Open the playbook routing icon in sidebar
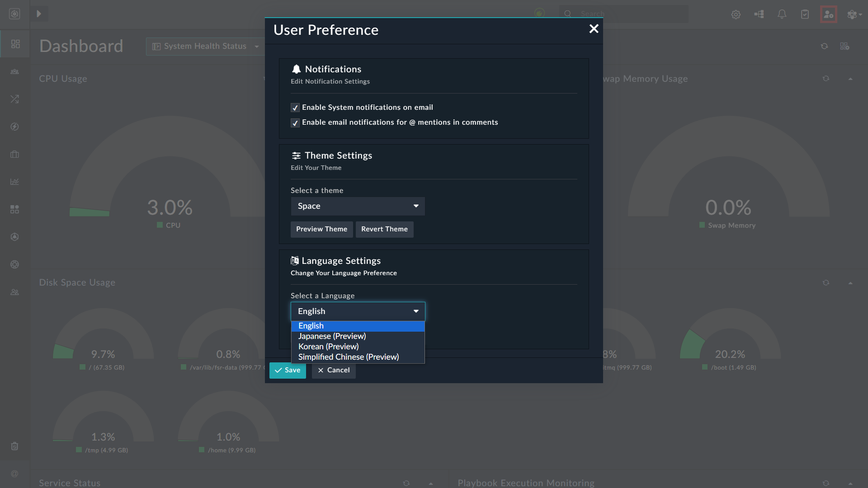 [x=15, y=99]
